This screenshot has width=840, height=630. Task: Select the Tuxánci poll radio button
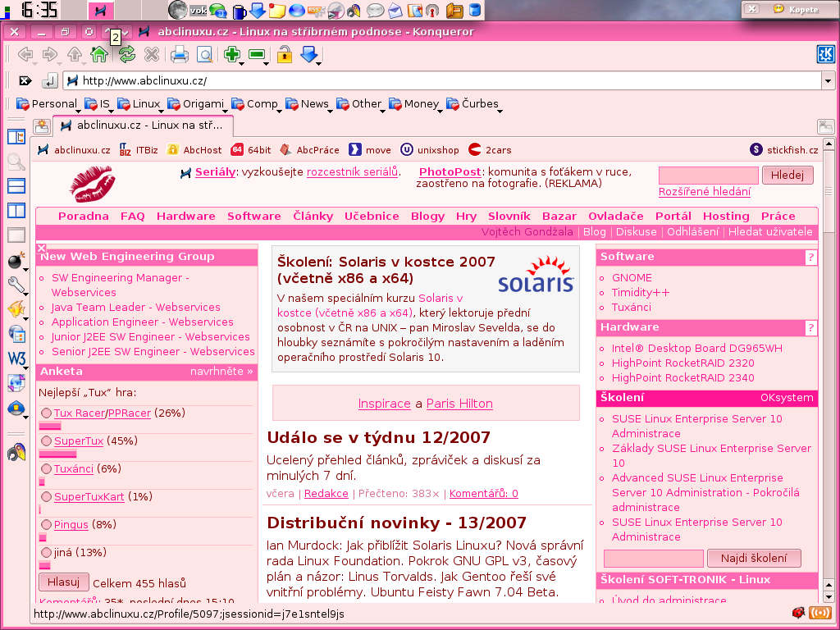(46, 468)
